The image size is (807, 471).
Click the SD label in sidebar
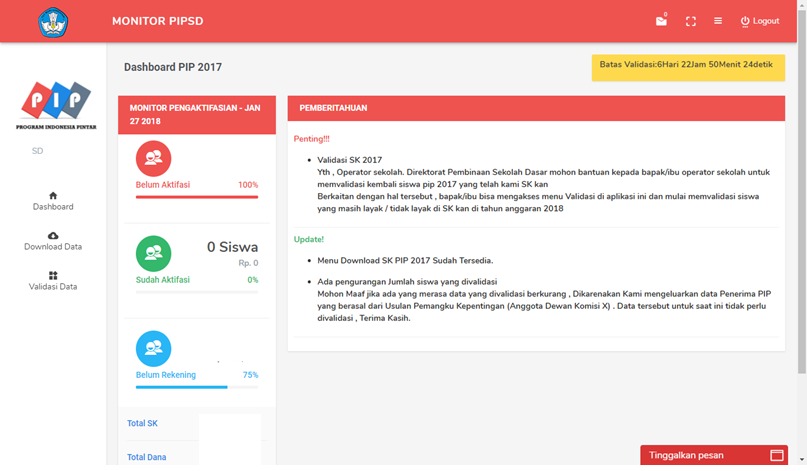(x=38, y=151)
